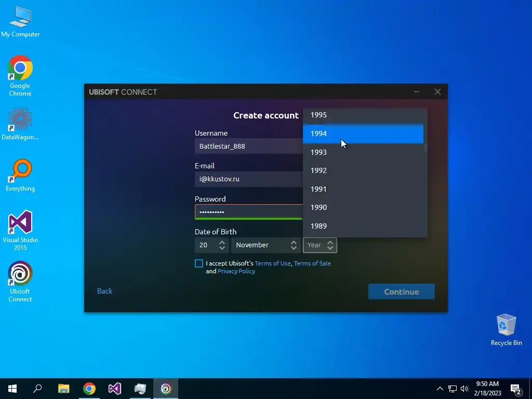Viewport: 532px width, 399px height.
Task: Choose 1992 in the year list
Action: (x=363, y=170)
